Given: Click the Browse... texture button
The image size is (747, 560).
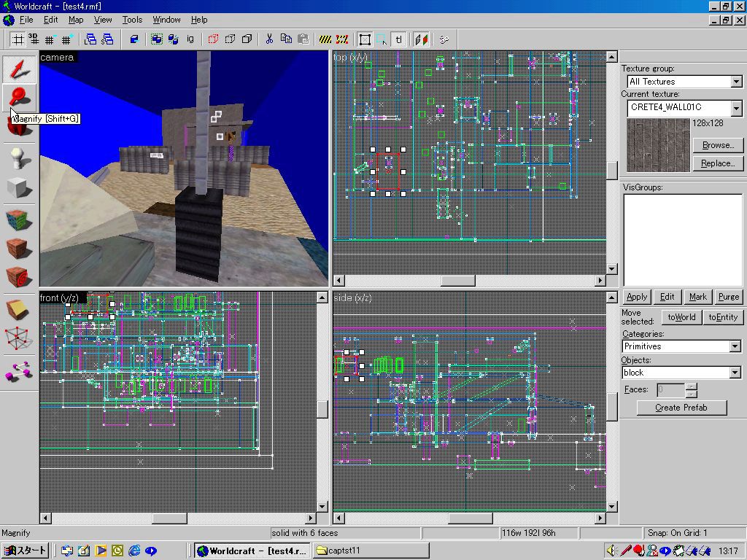Looking at the screenshot, I should pyautogui.click(x=718, y=145).
